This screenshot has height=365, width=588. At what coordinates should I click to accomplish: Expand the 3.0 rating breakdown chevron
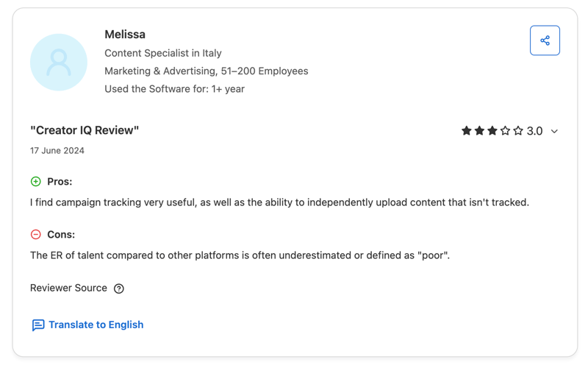tap(554, 131)
